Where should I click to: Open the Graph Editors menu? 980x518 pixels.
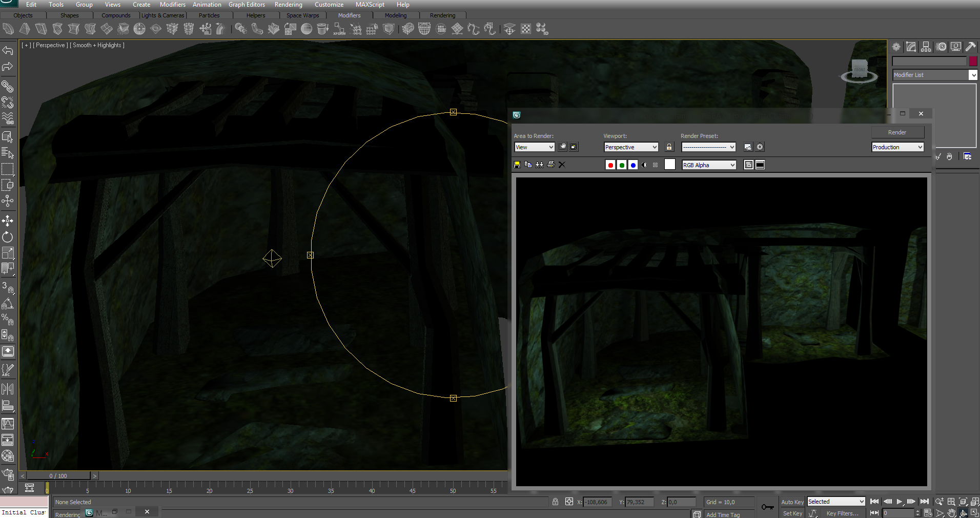click(x=247, y=5)
